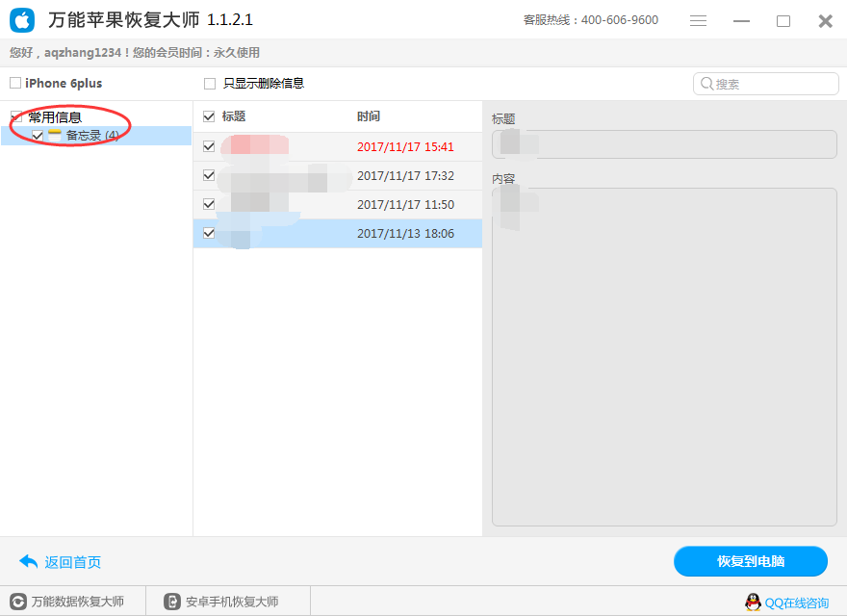
Task: Toggle the 常用信息 tree checkbox
Action: 16,116
